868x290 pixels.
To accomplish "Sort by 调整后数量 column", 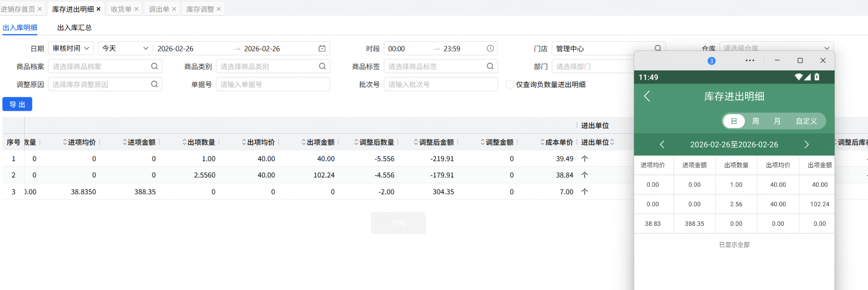I will (x=357, y=142).
